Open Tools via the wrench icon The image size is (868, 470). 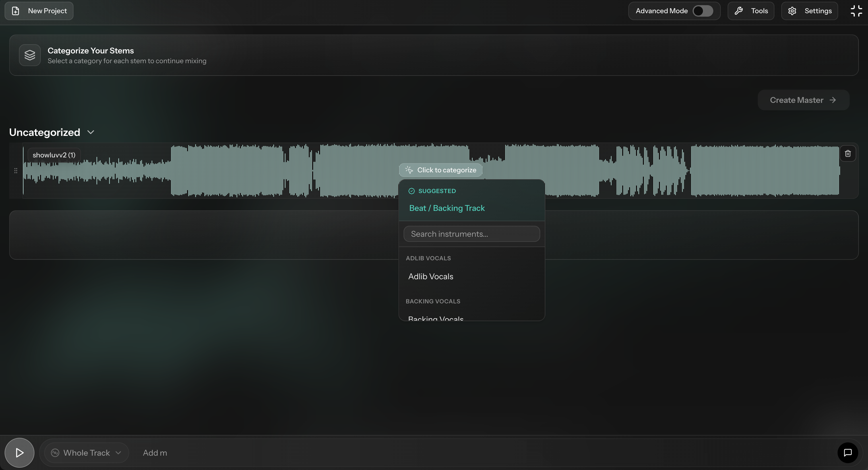click(x=739, y=10)
